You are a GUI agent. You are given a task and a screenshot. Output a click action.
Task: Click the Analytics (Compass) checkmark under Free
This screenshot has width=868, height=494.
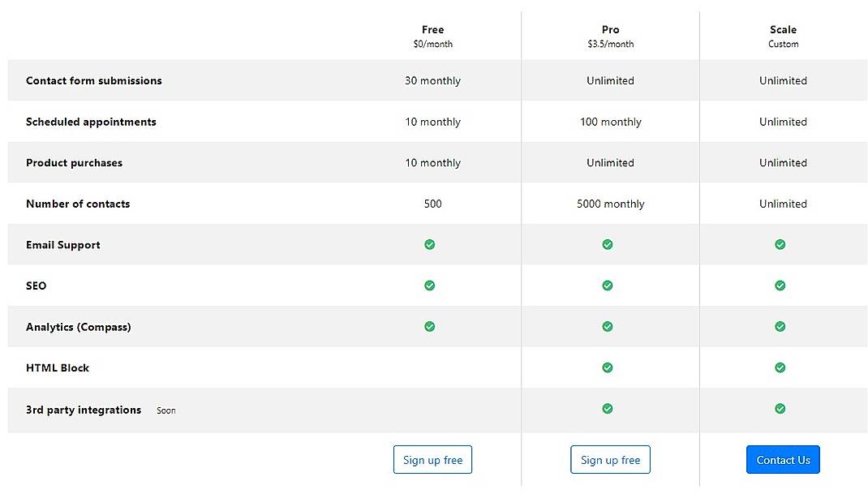[x=429, y=326]
